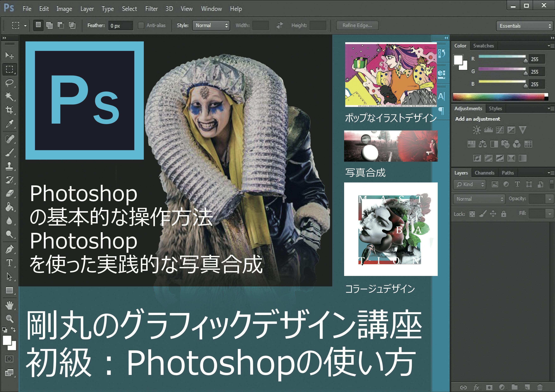Open the Essentials workspace dropdown
555x392 pixels.
[524, 26]
